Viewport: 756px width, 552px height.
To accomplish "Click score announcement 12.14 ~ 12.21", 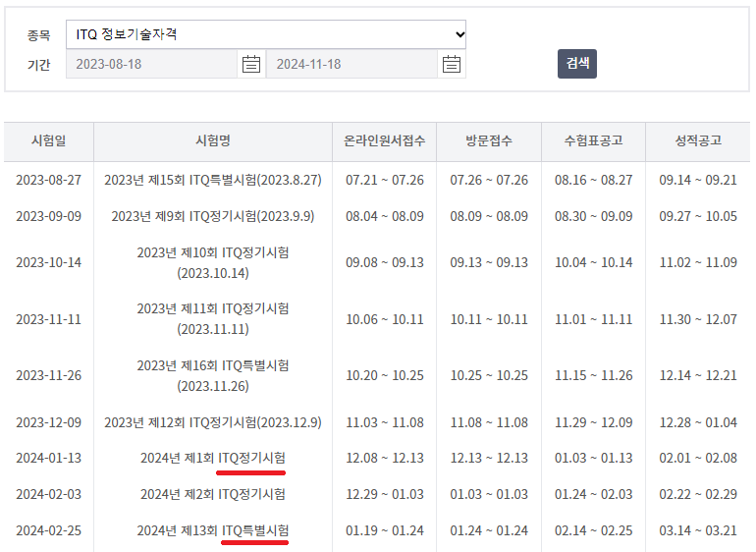I will (698, 375).
